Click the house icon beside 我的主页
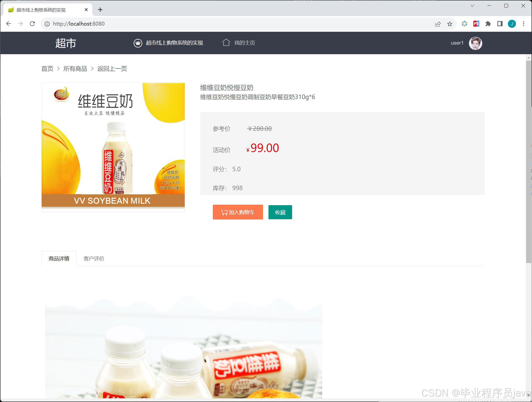Image resolution: width=532 pixels, height=402 pixels. point(226,43)
